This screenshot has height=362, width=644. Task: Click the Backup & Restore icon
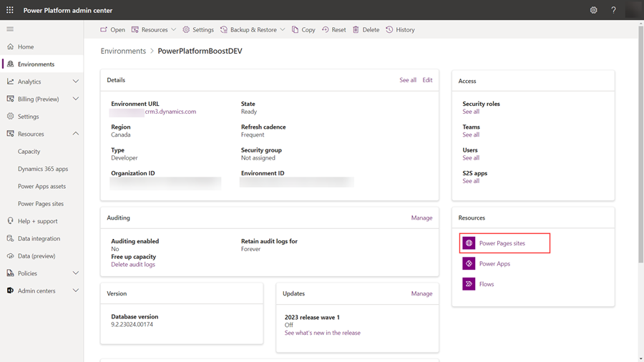click(224, 29)
